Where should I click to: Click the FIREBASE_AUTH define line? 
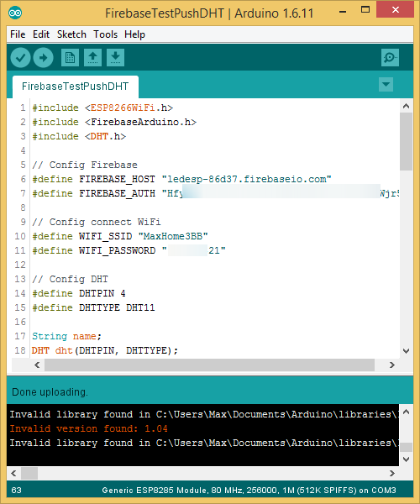coord(215,193)
